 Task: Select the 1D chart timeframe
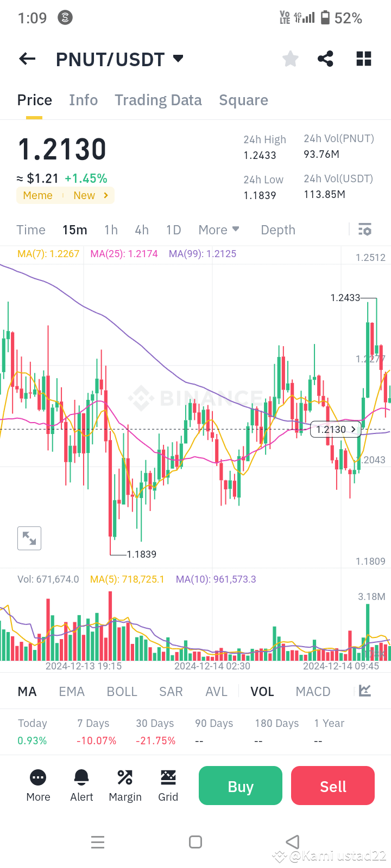click(173, 229)
